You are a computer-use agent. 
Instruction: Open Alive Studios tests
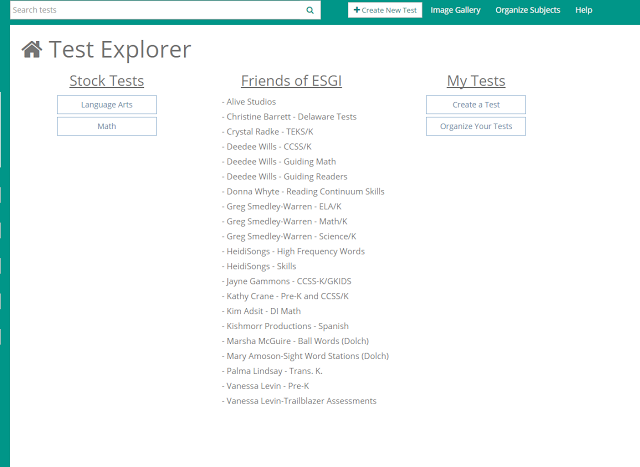tap(249, 102)
